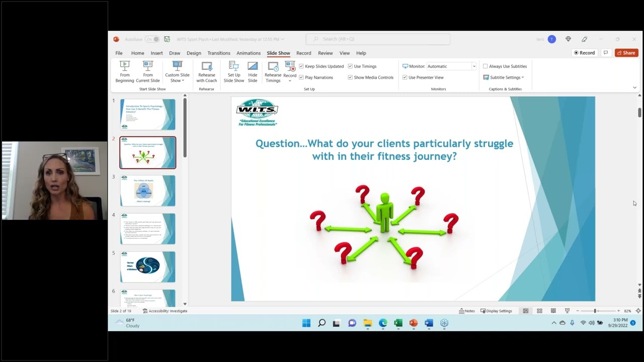Select slide 3 thumbnail

[148, 191]
